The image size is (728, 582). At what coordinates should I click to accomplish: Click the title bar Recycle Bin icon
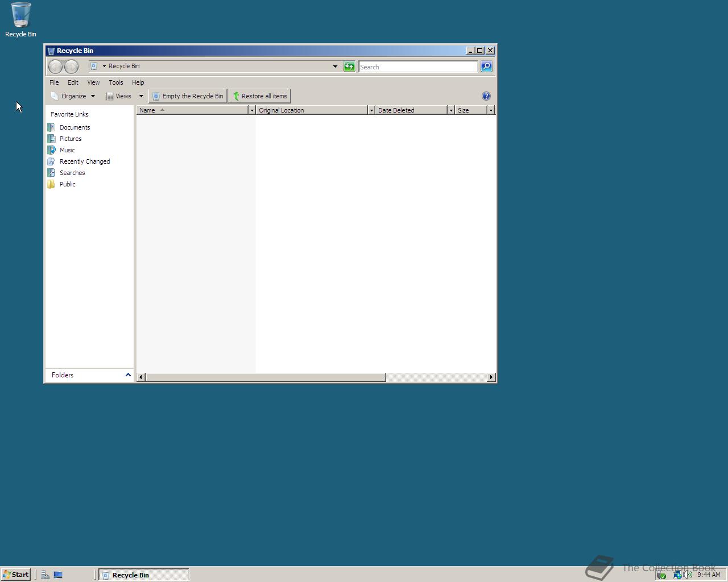(51, 51)
